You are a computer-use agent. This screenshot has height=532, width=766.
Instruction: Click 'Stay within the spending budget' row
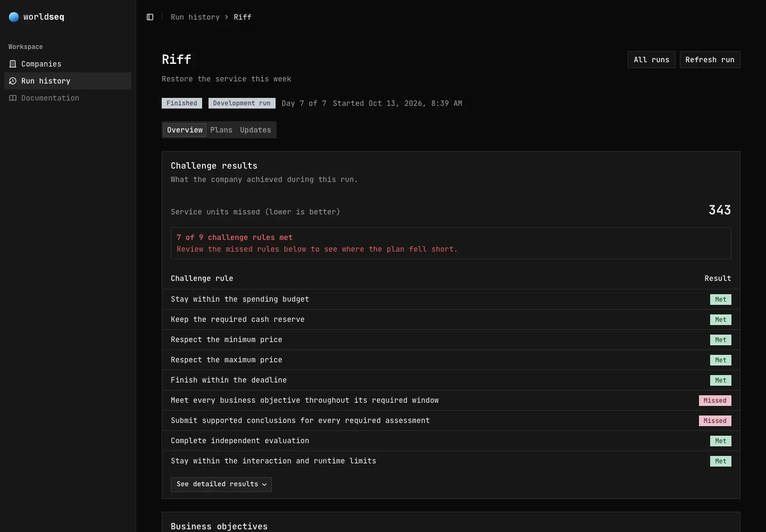coord(451,300)
